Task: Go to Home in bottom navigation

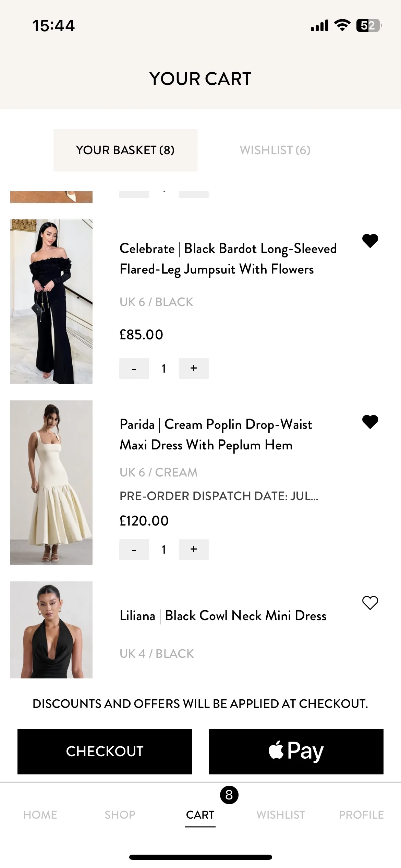Action: [x=40, y=815]
